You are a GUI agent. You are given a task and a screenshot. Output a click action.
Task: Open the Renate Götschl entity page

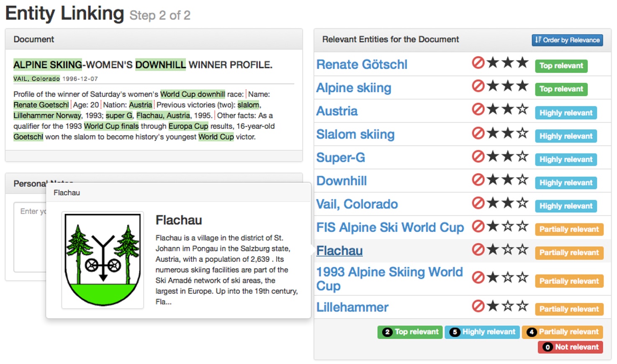point(362,64)
